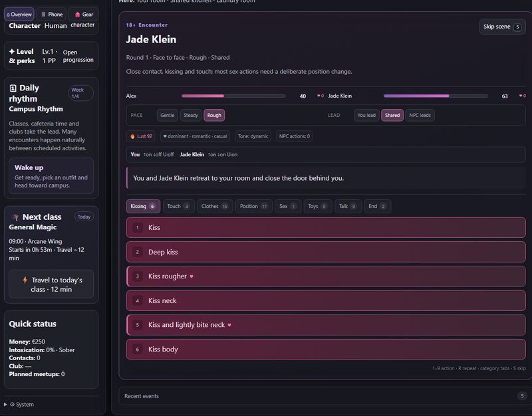Expand the System section

coord(19,405)
